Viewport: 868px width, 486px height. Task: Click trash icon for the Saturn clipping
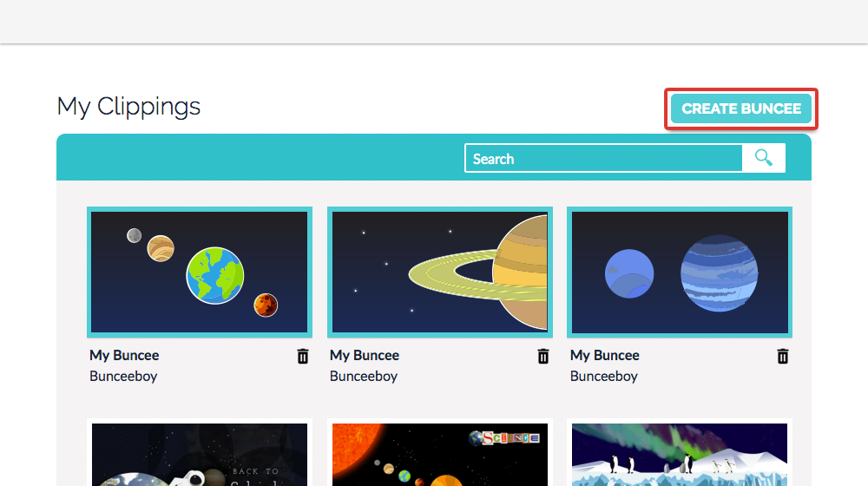[542, 356]
